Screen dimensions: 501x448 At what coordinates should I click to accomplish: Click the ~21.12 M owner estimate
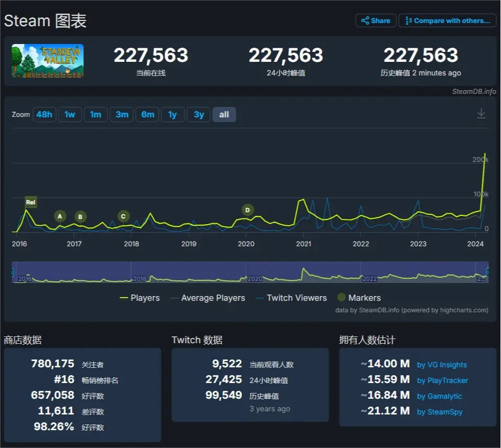click(x=385, y=411)
